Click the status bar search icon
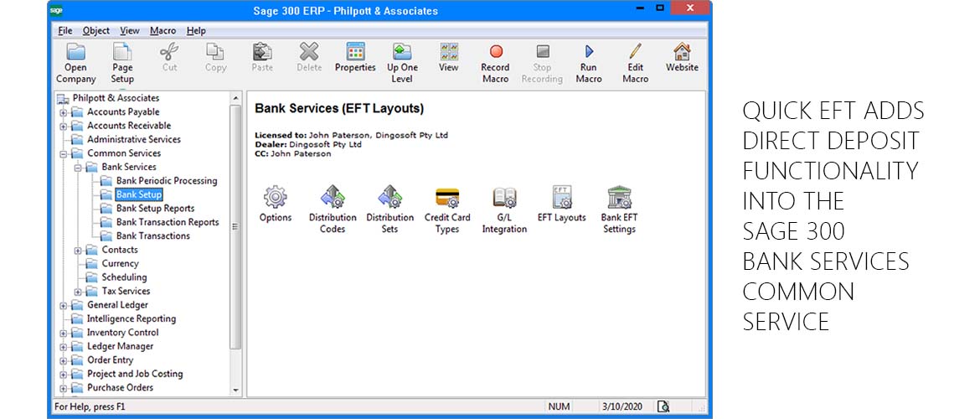Screen dimensions: 980x419 pos(663,406)
